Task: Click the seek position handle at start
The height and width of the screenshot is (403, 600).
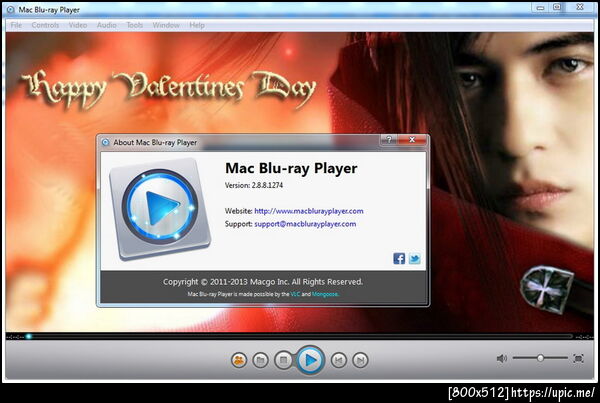Action: (29, 336)
